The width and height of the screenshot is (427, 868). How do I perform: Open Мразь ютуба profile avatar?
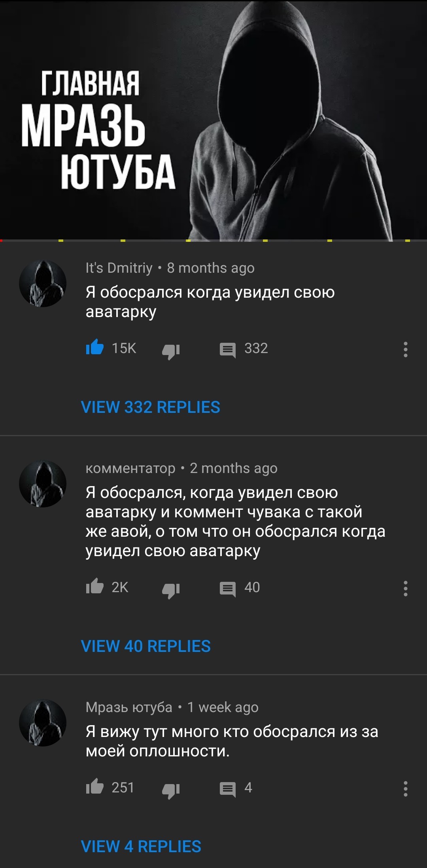click(43, 723)
